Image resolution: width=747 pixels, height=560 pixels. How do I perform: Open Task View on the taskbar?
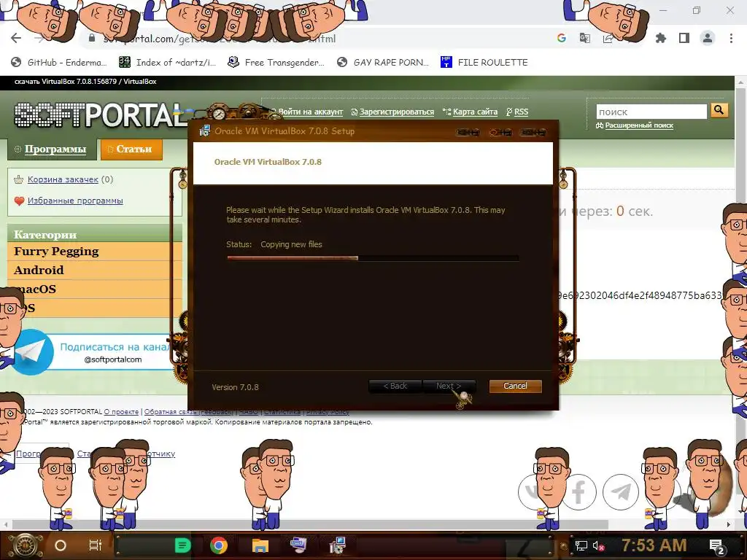click(96, 545)
